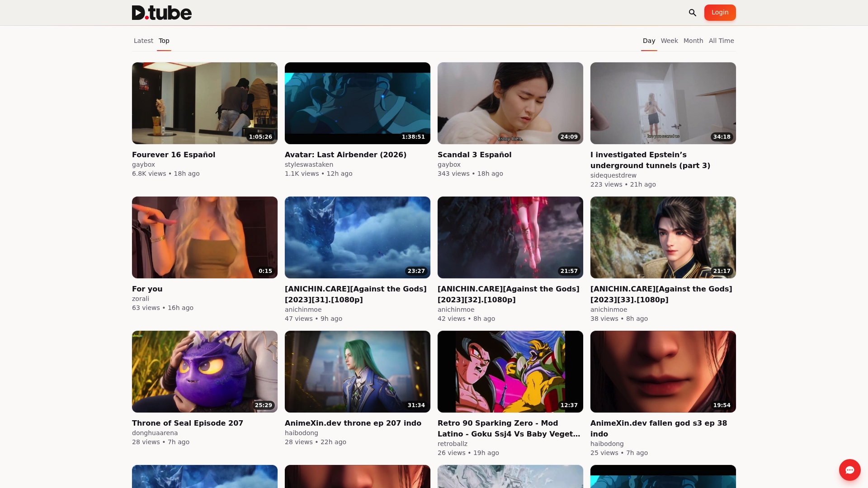
Task: Open haibodong channel under throne ep 207
Action: (302, 433)
